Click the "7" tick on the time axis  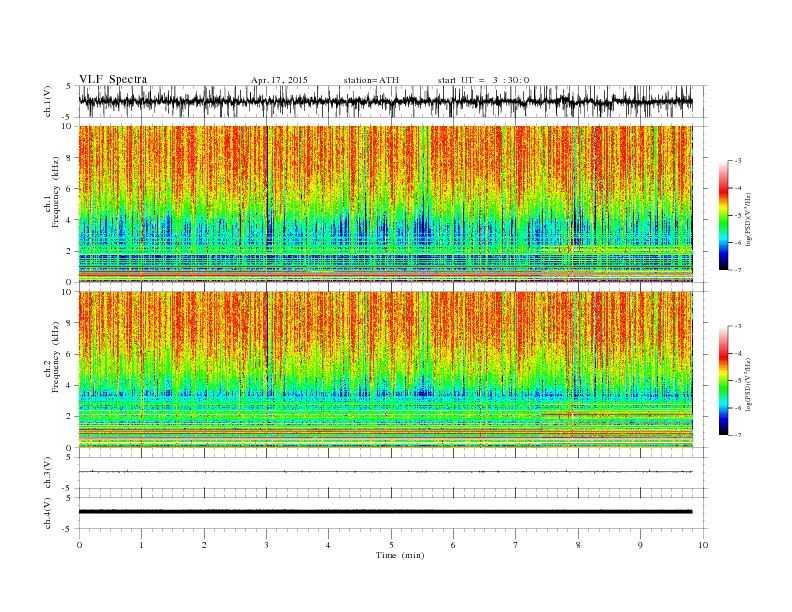pyautogui.click(x=516, y=545)
